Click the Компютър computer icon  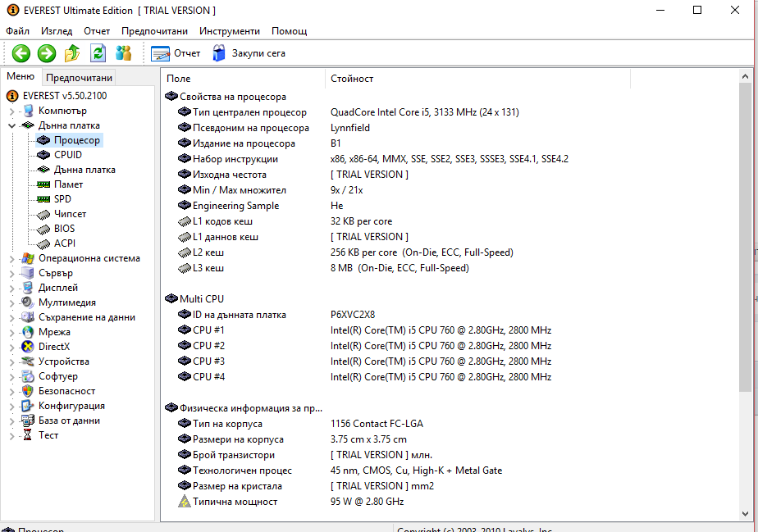coord(28,111)
